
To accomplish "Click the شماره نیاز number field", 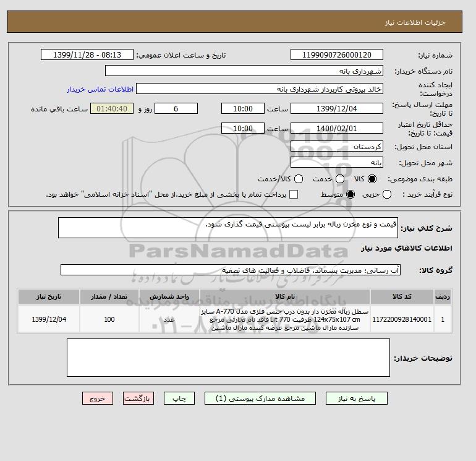I will 337,54.
